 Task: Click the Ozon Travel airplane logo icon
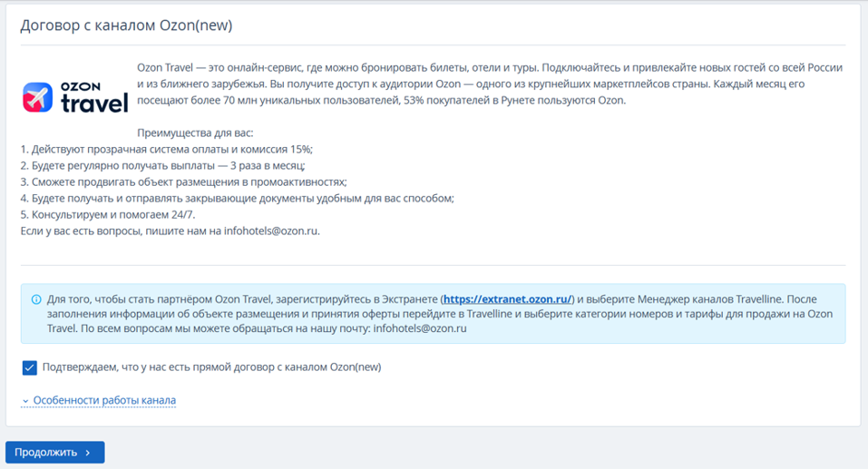pos(38,97)
